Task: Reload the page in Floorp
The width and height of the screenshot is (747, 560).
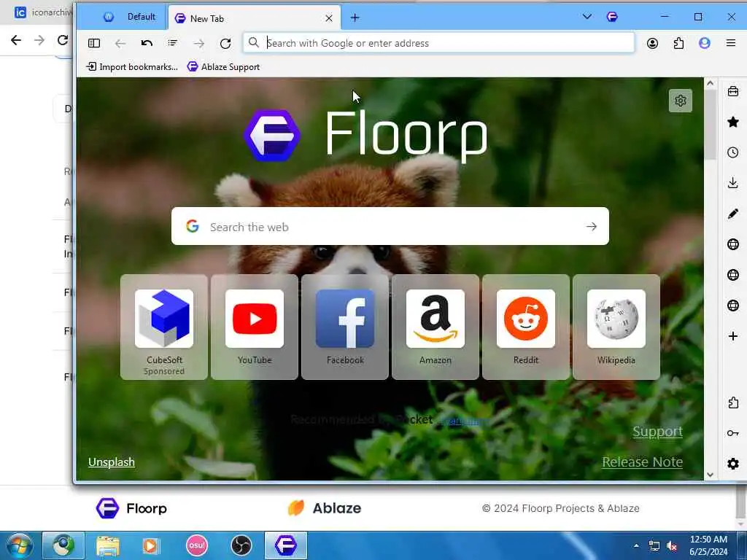Action: pyautogui.click(x=225, y=43)
